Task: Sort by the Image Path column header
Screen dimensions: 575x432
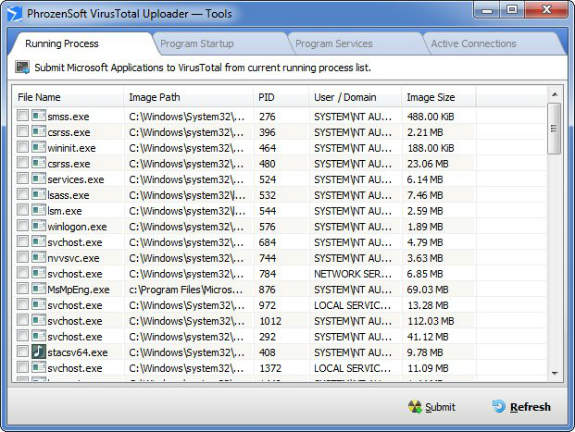Action: (x=188, y=97)
